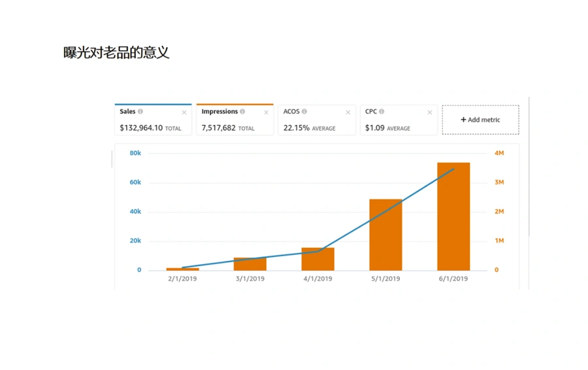
Task: Click the 2/1/2019 date label
Action: click(x=182, y=279)
